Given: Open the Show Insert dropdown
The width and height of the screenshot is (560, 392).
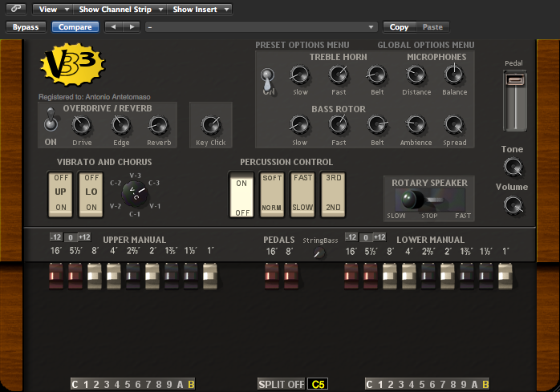Looking at the screenshot, I should coord(201,10).
